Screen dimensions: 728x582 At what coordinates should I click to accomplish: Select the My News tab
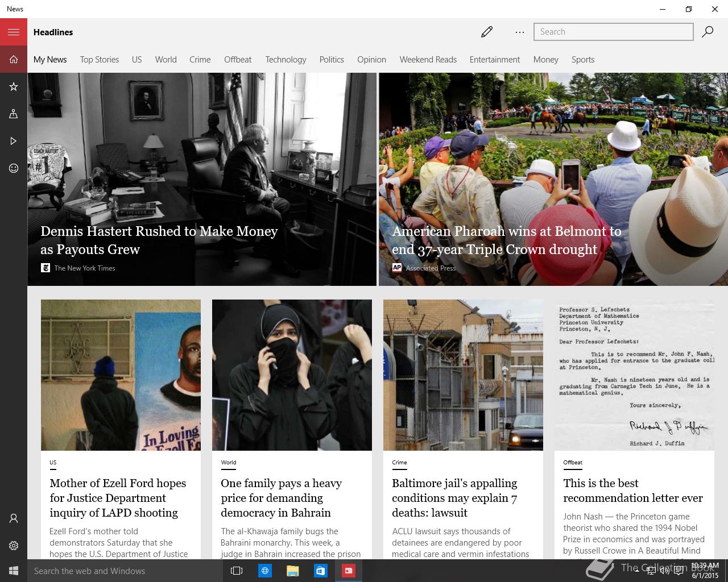click(x=50, y=59)
